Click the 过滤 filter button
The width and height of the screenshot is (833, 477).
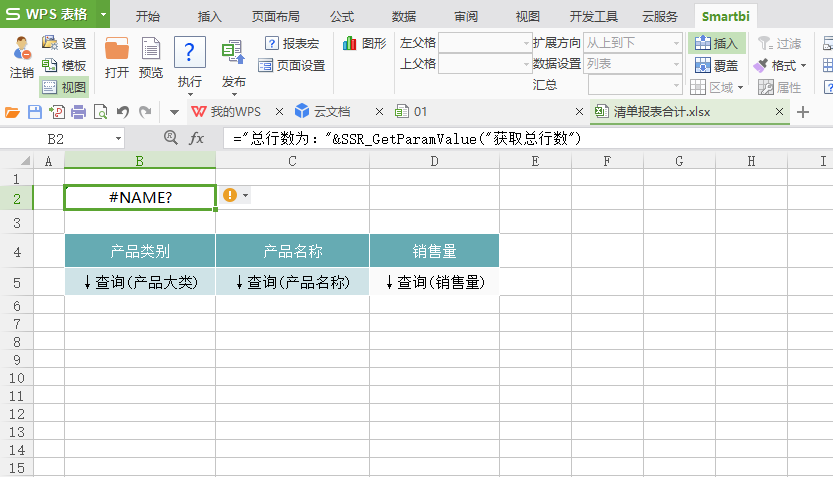click(x=779, y=43)
